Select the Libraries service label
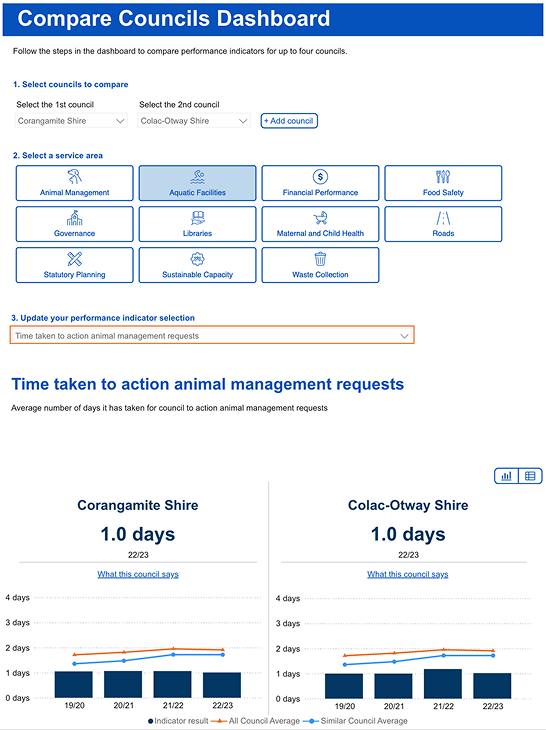The image size is (546, 730). coord(197,233)
